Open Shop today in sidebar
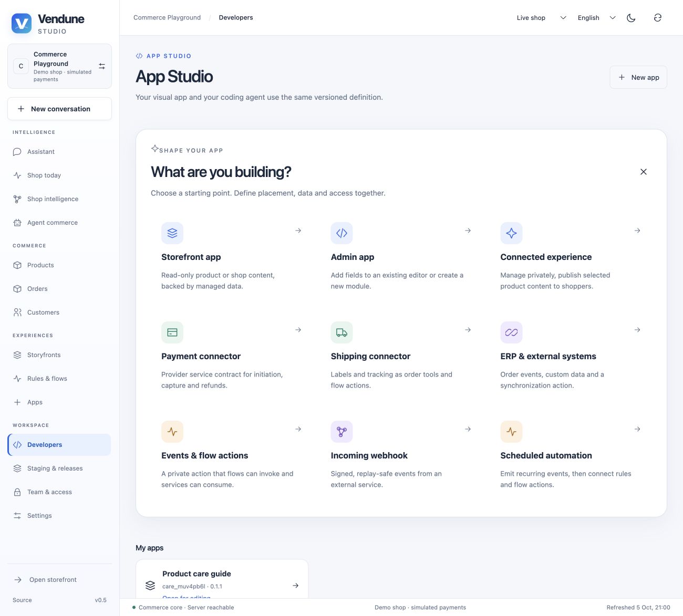The width and height of the screenshot is (683, 616). pos(59,175)
